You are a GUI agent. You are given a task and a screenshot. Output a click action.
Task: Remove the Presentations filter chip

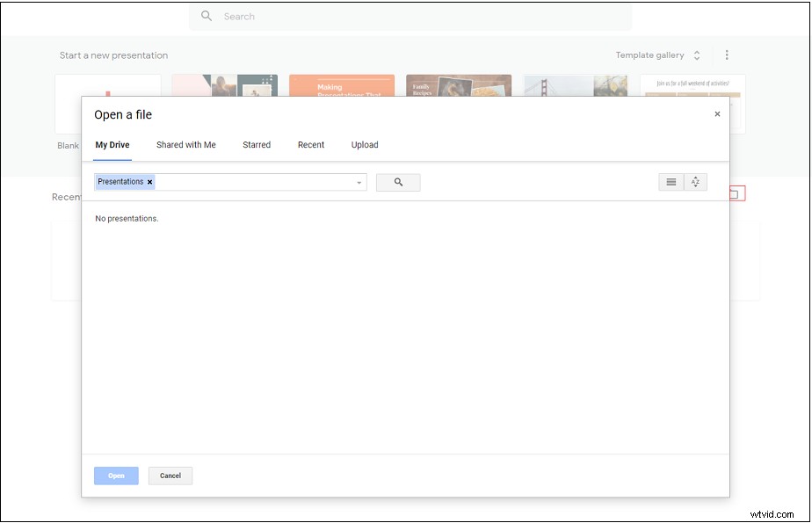(x=149, y=181)
